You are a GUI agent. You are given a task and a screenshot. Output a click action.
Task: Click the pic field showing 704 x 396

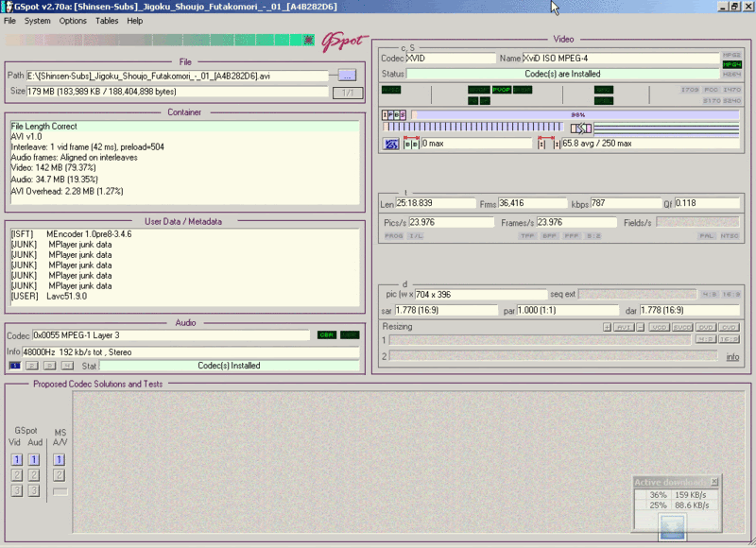pos(481,295)
